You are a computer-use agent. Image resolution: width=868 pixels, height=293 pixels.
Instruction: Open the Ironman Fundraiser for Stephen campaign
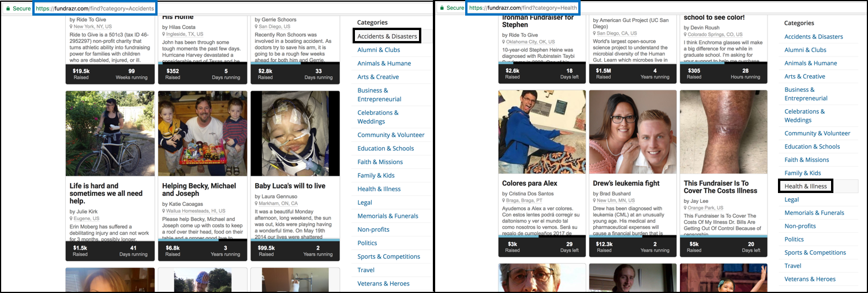pos(530,21)
